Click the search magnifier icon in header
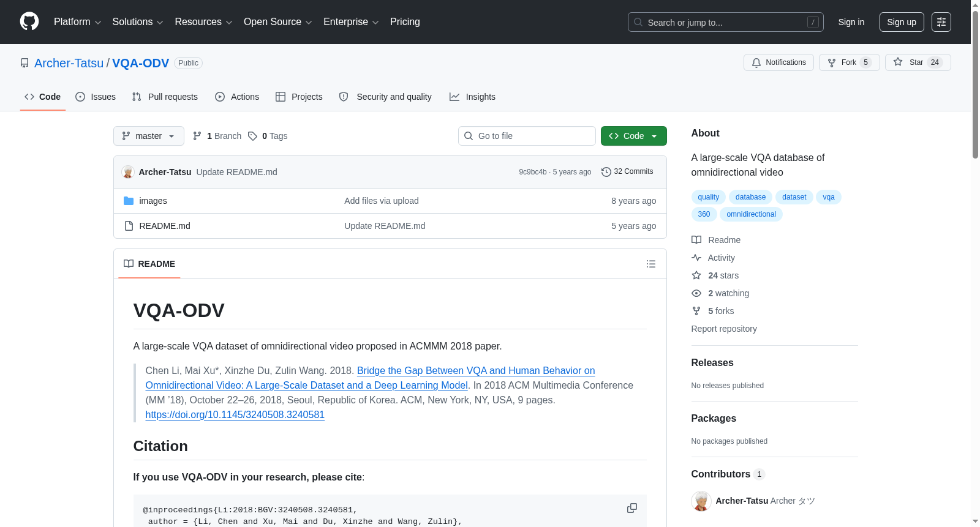Image resolution: width=980 pixels, height=527 pixels. 638,22
